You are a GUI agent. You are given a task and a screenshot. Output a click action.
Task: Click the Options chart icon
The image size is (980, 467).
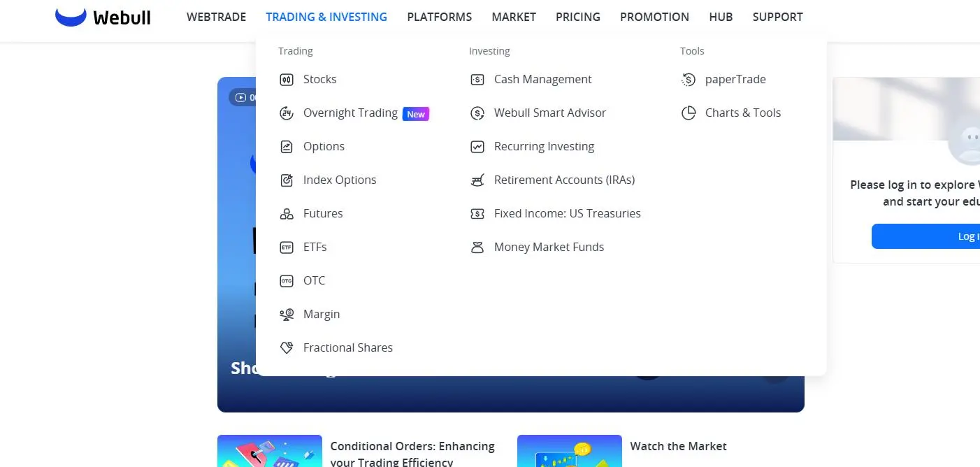point(287,147)
